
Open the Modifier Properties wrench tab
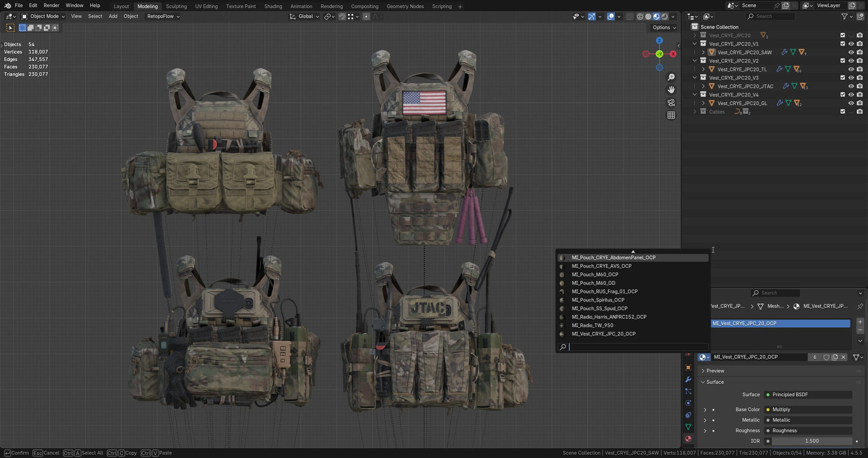(688, 379)
